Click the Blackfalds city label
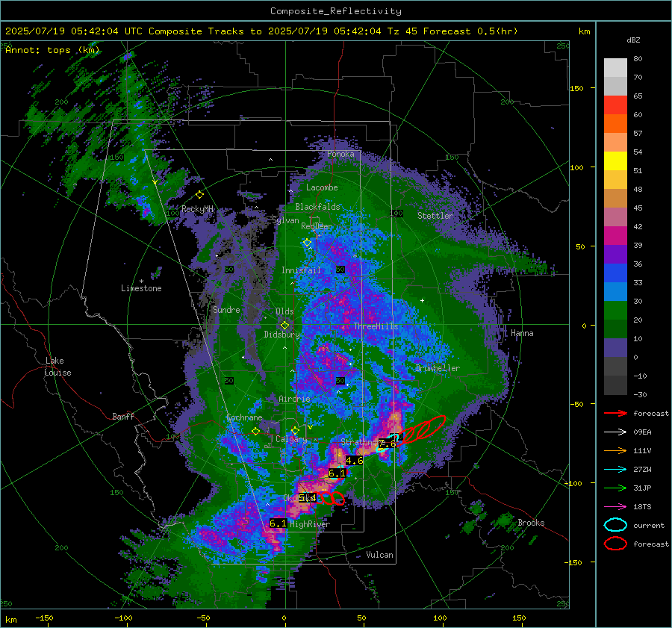Screen dimensions: 672x628 pyautogui.click(x=317, y=207)
